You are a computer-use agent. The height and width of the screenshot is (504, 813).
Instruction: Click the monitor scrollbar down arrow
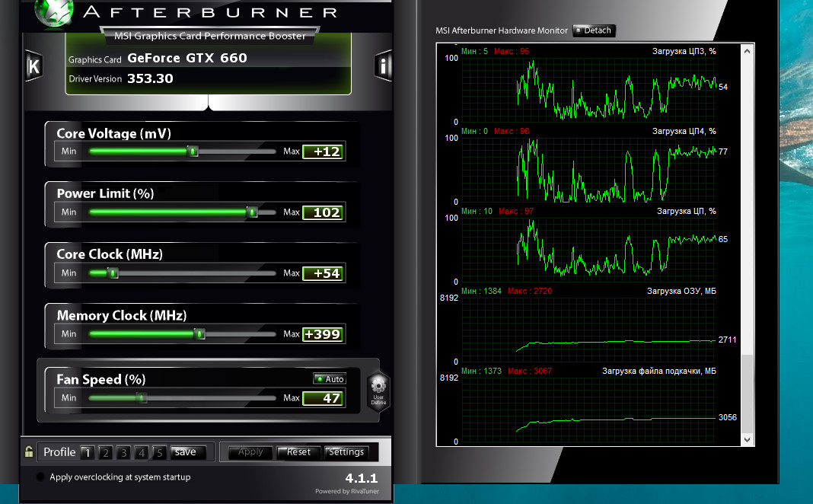point(747,440)
